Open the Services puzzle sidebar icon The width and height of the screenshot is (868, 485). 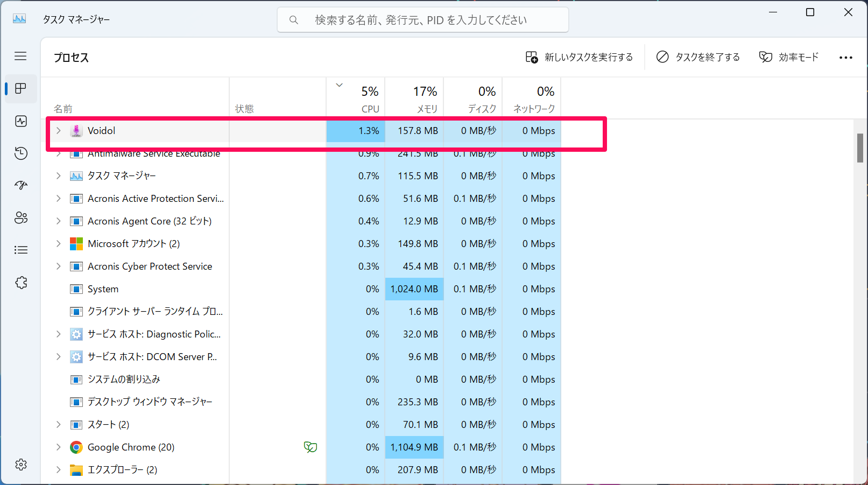click(21, 283)
